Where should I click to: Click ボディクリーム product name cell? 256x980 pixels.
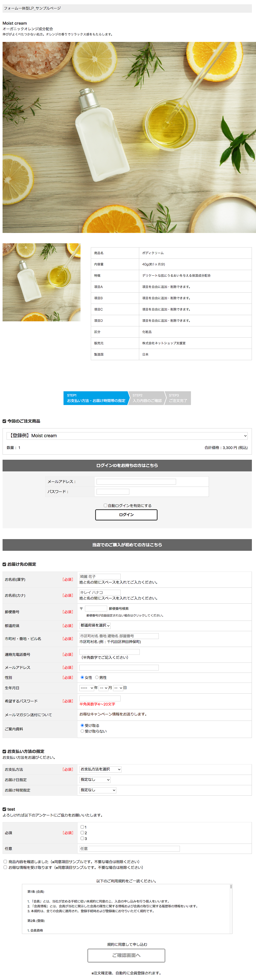195,253
